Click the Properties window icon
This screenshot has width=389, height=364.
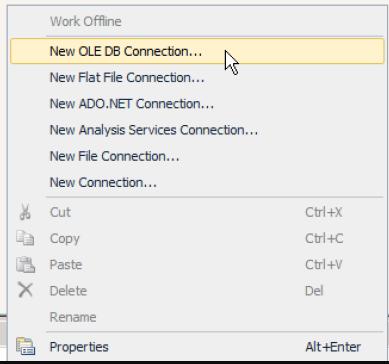click(x=26, y=347)
